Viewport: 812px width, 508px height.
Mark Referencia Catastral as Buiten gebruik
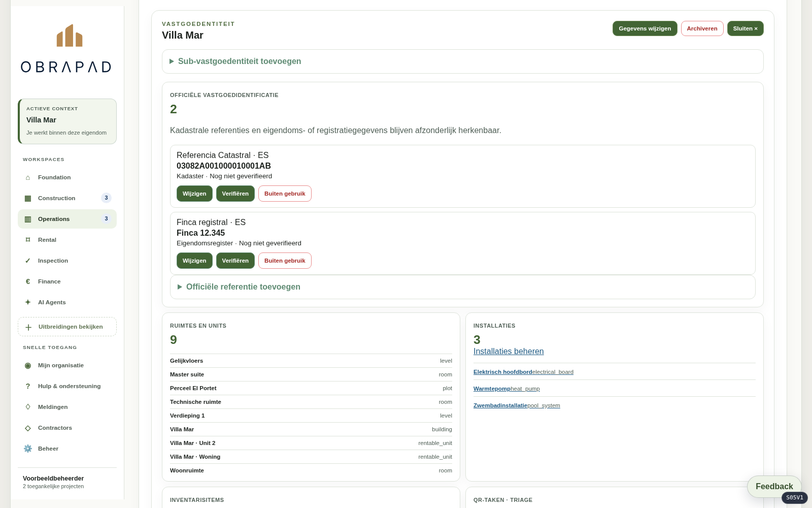(285, 194)
